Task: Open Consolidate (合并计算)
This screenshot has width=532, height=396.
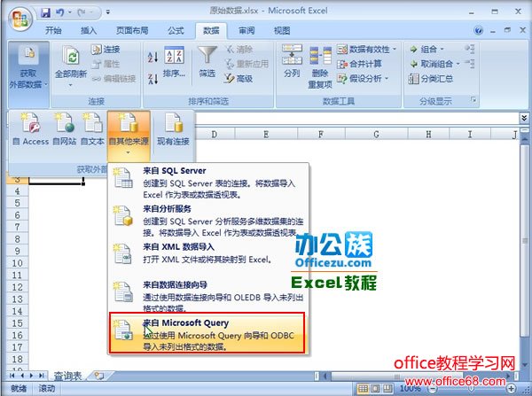Action: pyautogui.click(x=359, y=64)
